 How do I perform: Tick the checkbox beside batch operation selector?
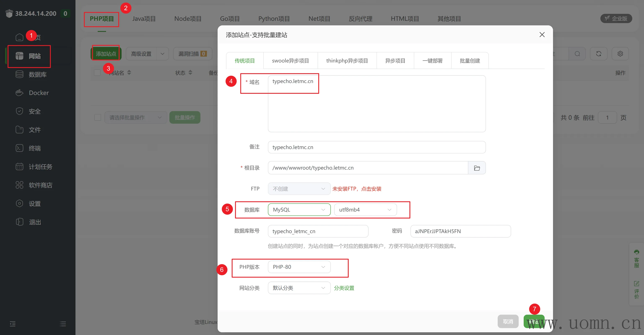[x=97, y=117]
